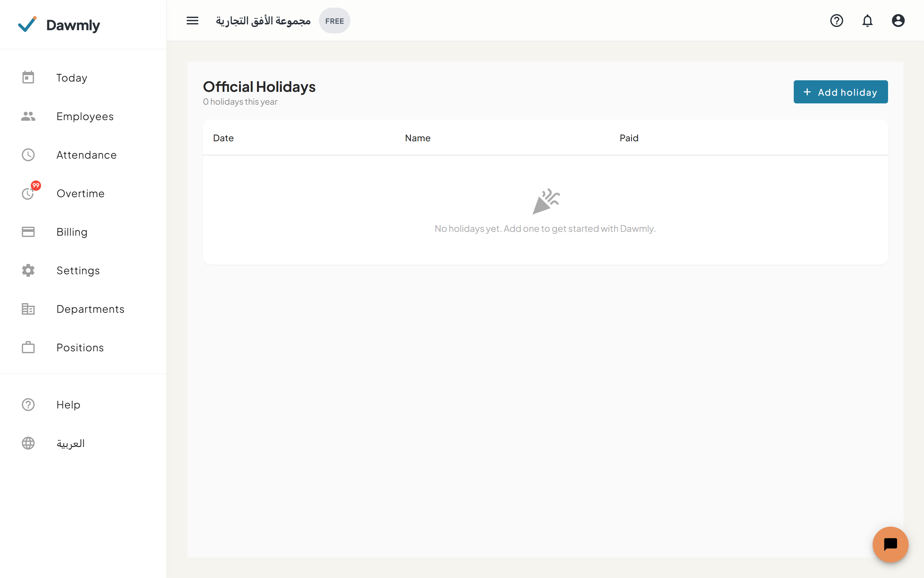Screen dimensions: 924x578
Task: Click the Billing card icon
Action: [28, 232]
